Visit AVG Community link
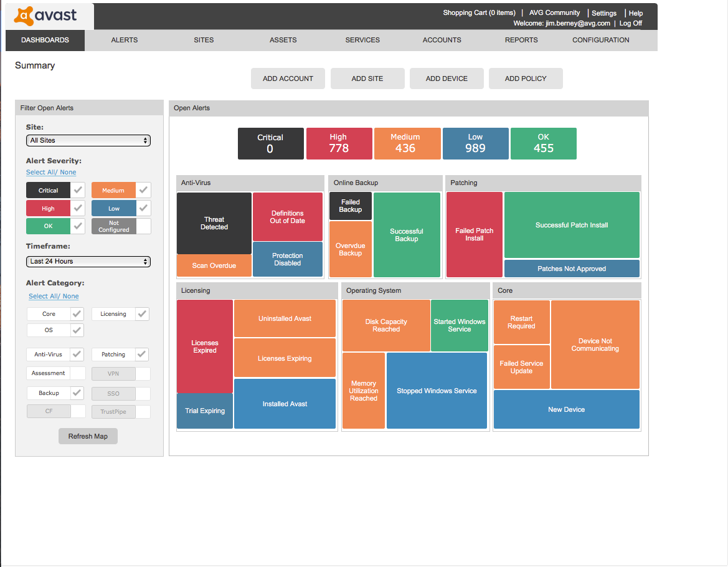The width and height of the screenshot is (728, 567). (554, 12)
